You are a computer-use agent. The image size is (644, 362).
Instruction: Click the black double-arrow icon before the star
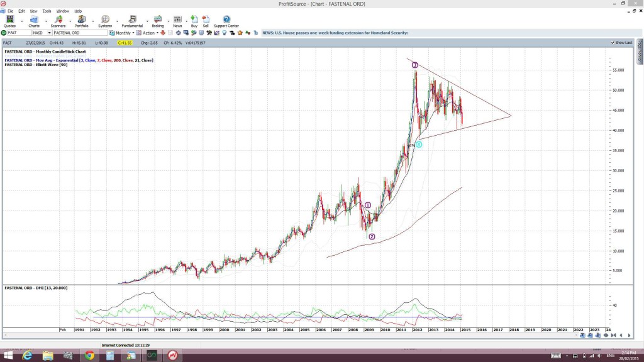pyautogui.click(x=232, y=33)
